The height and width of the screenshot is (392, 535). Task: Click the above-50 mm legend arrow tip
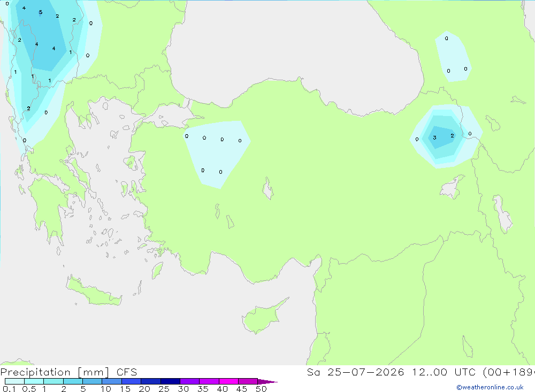coord(267,381)
